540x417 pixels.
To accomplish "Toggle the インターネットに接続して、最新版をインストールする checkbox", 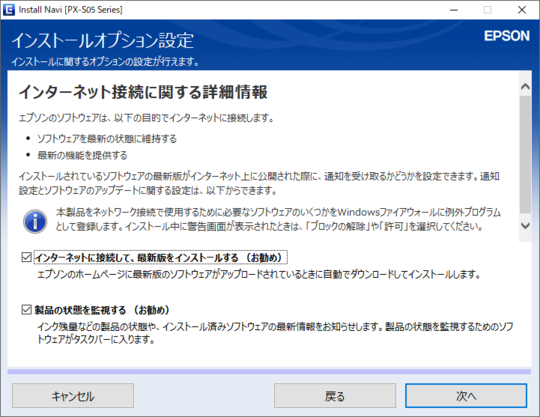I will point(27,257).
